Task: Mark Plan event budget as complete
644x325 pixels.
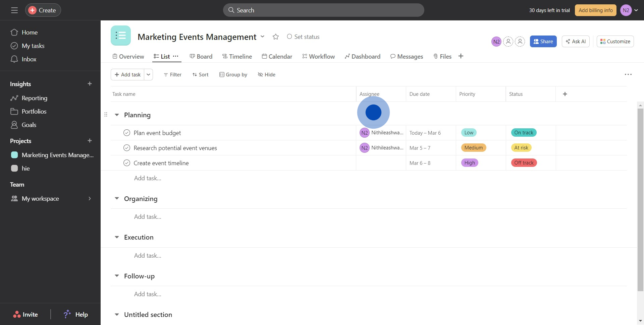Action: tap(127, 133)
